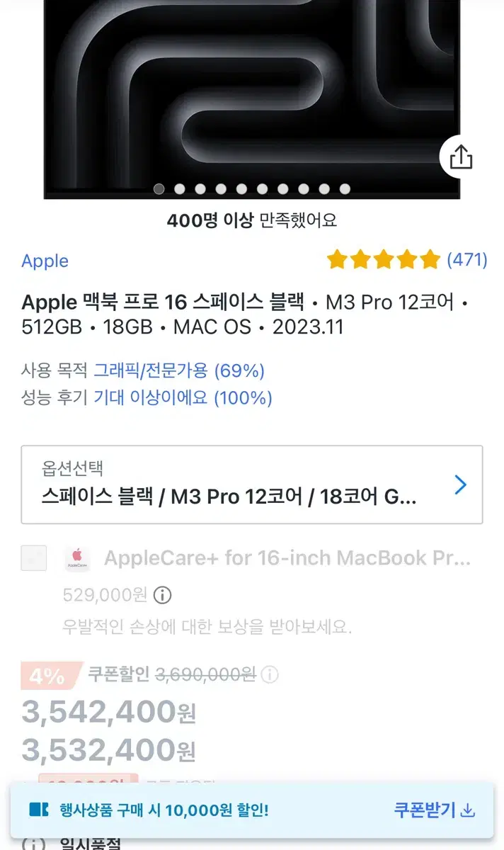This screenshot has height=850, width=504.
Task: Tap the download icon next to 쿠폰받기
Action: [x=467, y=811]
